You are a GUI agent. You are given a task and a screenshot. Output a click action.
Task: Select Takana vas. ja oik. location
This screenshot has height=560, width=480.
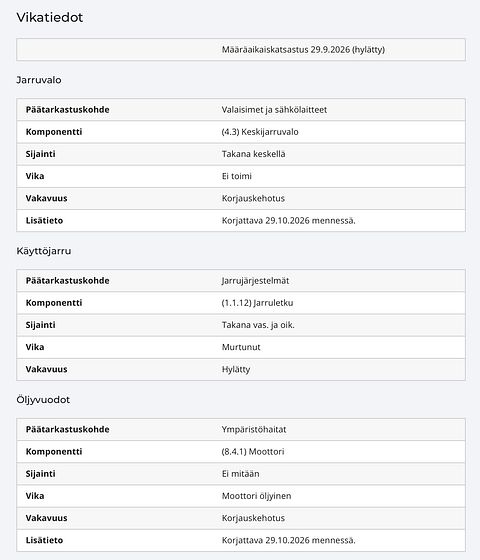pos(258,325)
